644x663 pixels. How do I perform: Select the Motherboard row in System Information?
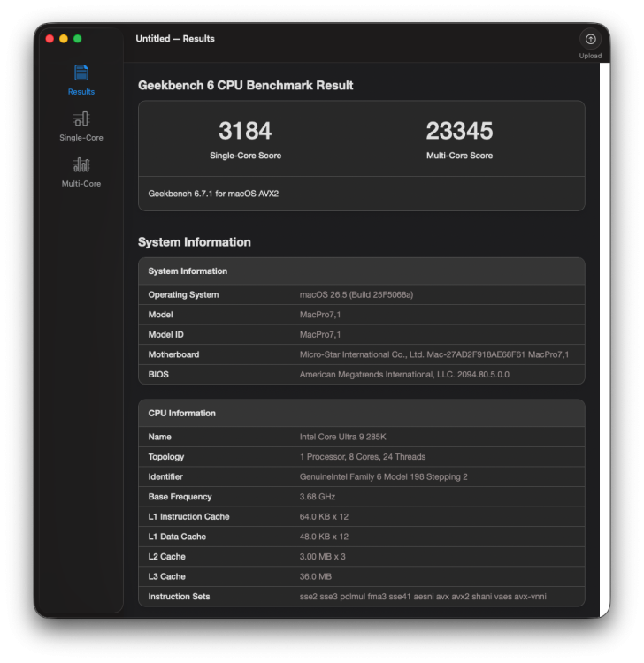tap(362, 354)
